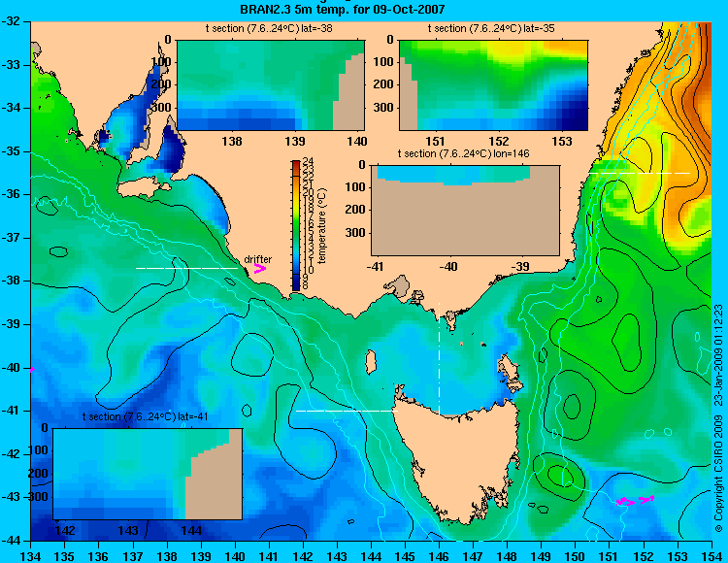This screenshot has width=728, height=563.
Task: Click King Island in western Bass Strait
Action: (370, 362)
